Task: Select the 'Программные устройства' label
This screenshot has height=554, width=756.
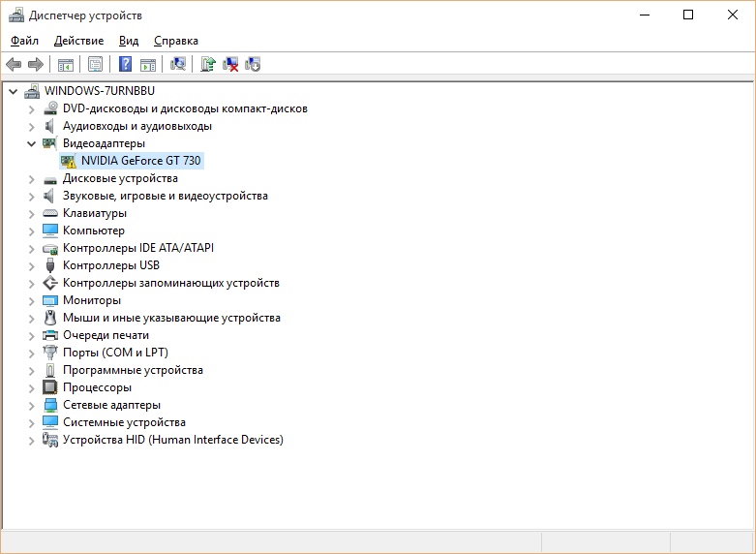Action: [x=133, y=370]
